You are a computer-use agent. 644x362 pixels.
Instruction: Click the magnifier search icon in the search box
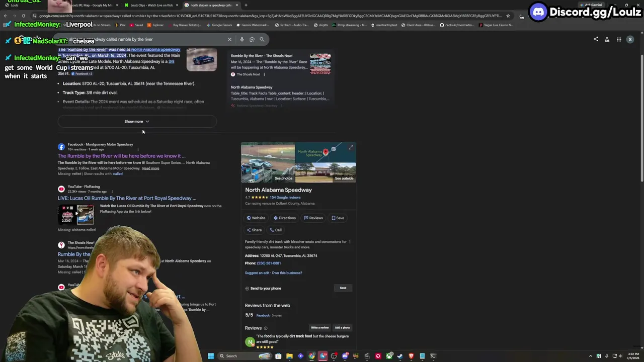pos(262,39)
